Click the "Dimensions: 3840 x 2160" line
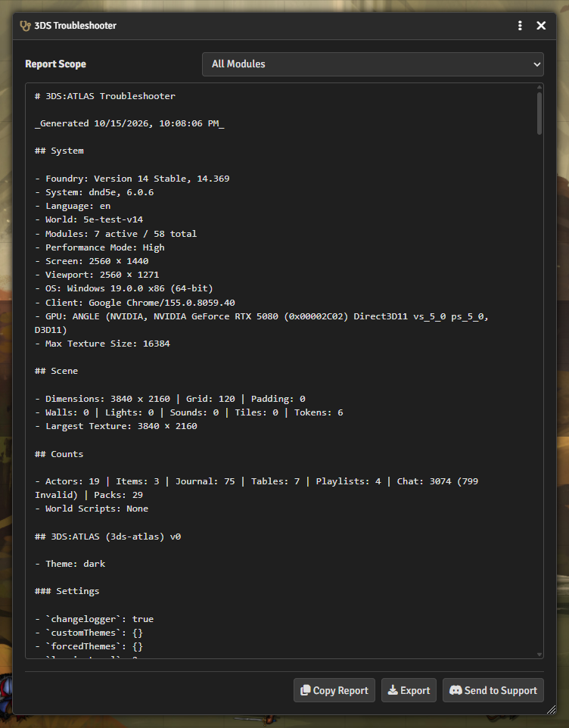The width and height of the screenshot is (569, 728). pyautogui.click(x=170, y=399)
